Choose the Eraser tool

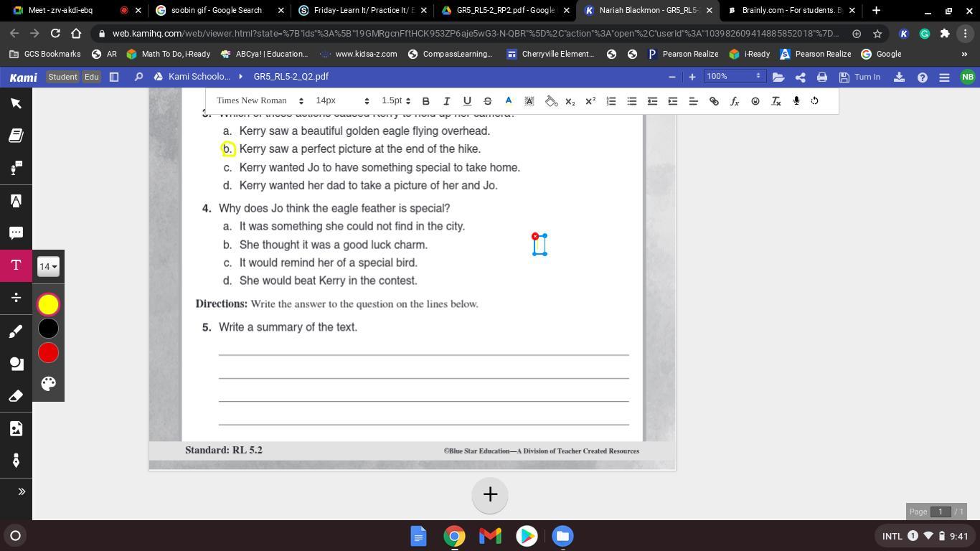pyautogui.click(x=16, y=395)
